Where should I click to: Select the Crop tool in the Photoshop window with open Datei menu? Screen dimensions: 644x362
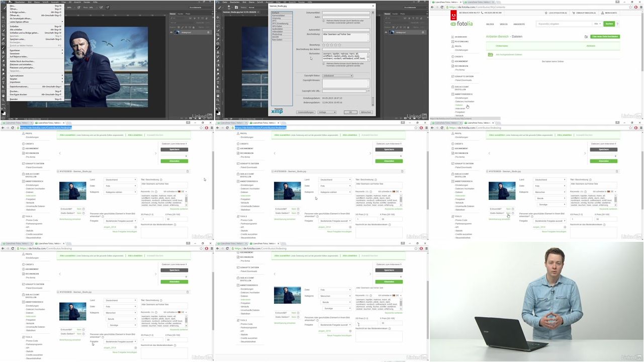3,35
